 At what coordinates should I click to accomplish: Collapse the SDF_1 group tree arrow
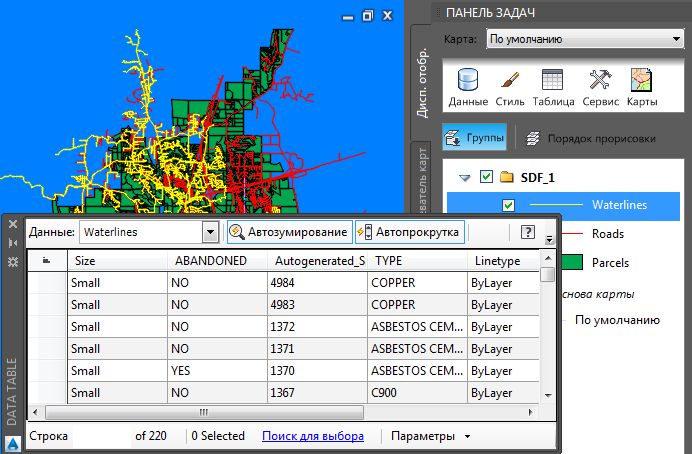[464, 177]
